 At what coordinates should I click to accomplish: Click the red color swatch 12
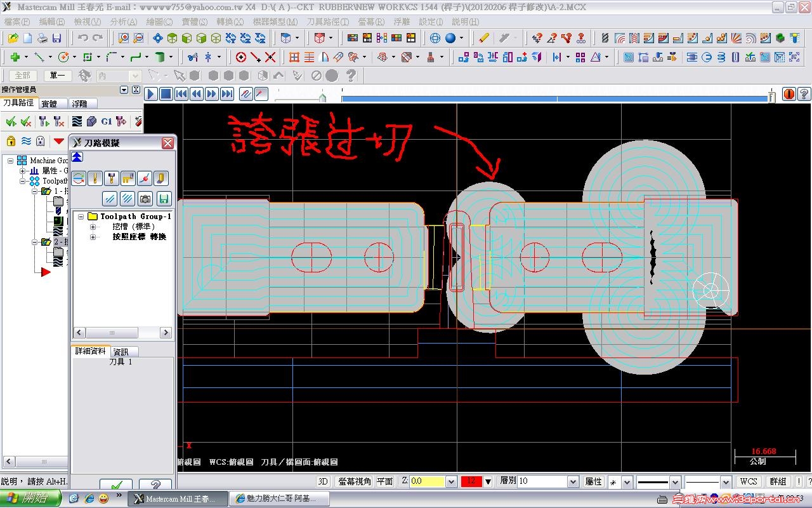(471, 481)
